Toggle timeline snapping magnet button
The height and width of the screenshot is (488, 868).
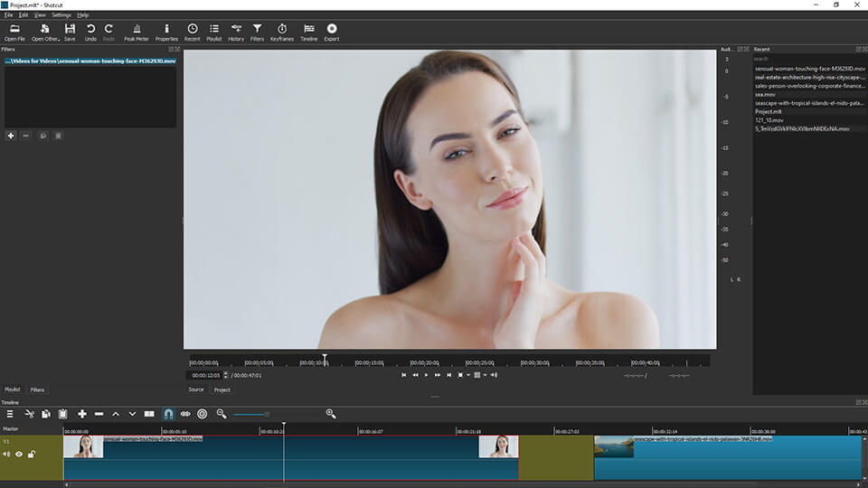click(168, 414)
